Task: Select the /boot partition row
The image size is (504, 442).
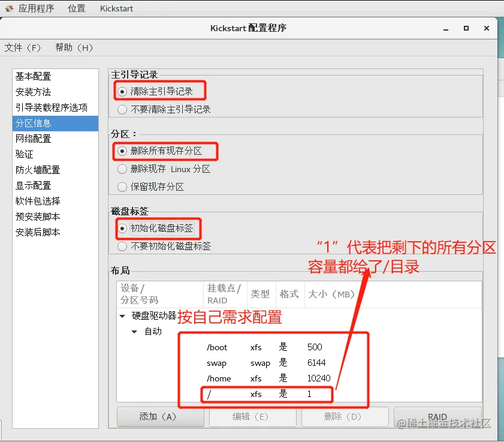Action: pos(299,347)
